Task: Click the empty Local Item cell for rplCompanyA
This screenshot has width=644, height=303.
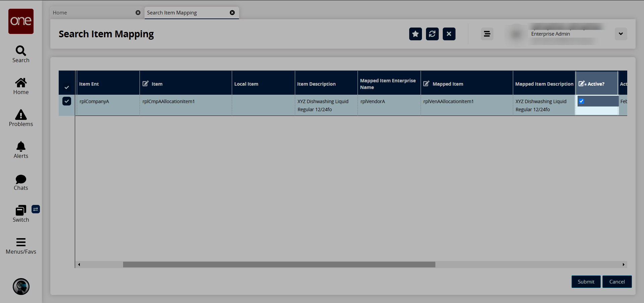Action: 263,105
